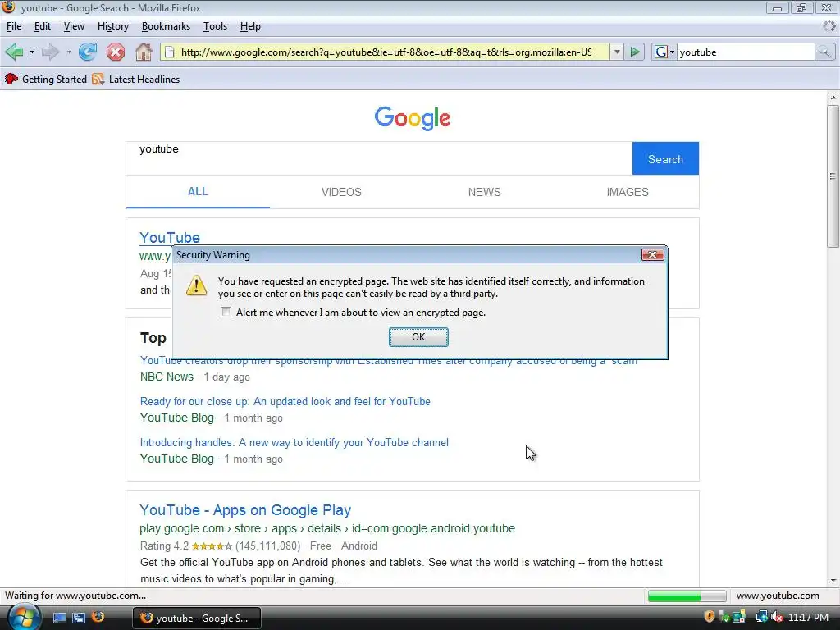The image size is (840, 630).
Task: Click the Google search engine icon
Action: 661,52
